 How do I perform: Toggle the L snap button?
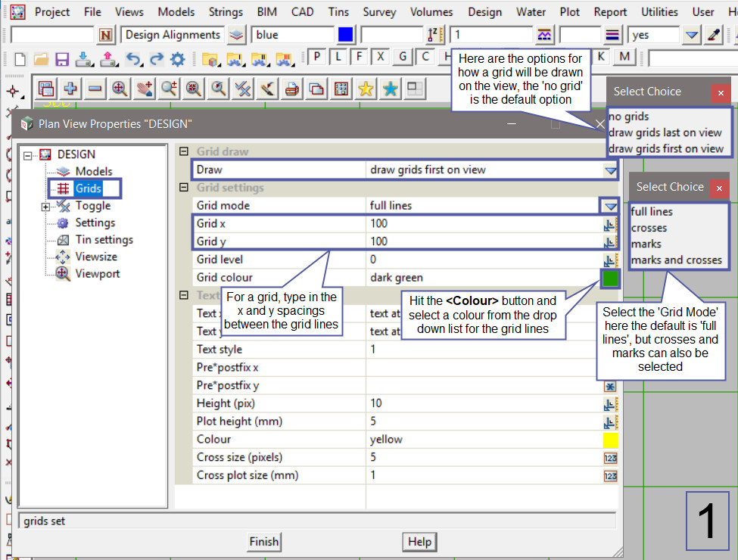[338, 57]
